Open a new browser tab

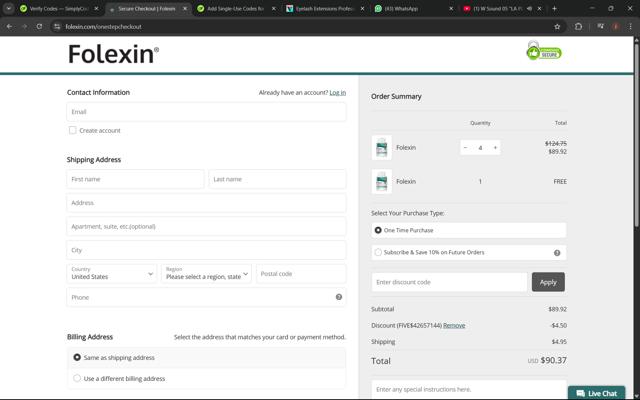(x=554, y=8)
